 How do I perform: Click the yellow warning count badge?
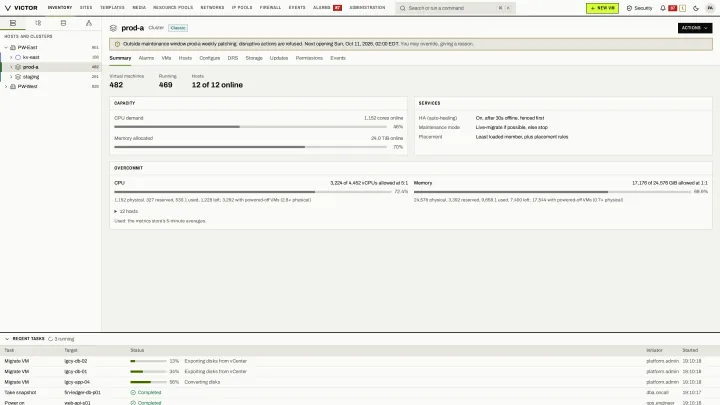point(682,8)
